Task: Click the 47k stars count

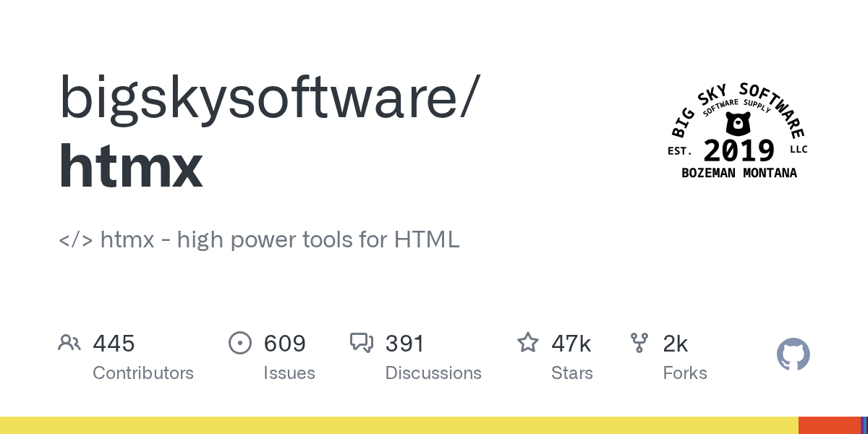Action: pyautogui.click(x=571, y=343)
